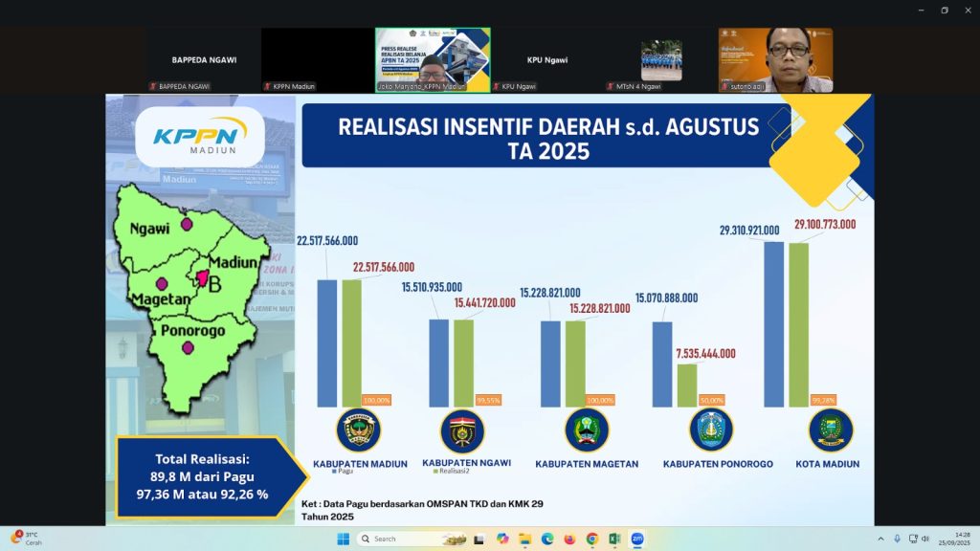Select the BAPPEDA NGAWI participant tile
This screenshot has height=551, width=980.
coord(204,59)
